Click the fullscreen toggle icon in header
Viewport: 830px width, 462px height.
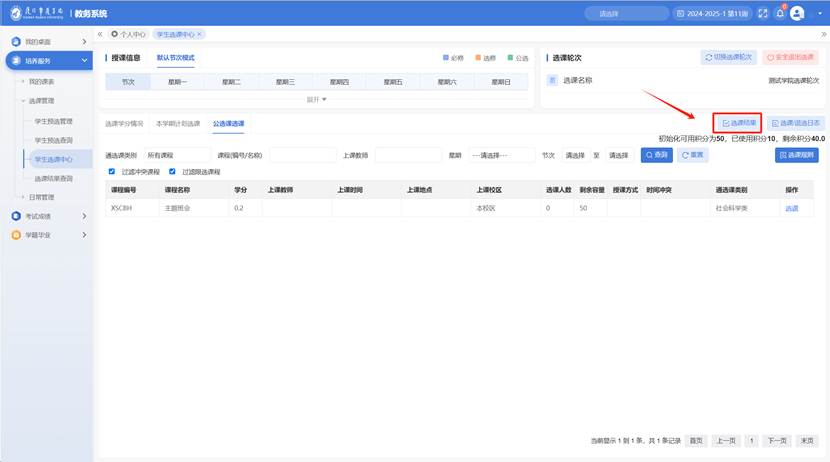coord(763,14)
